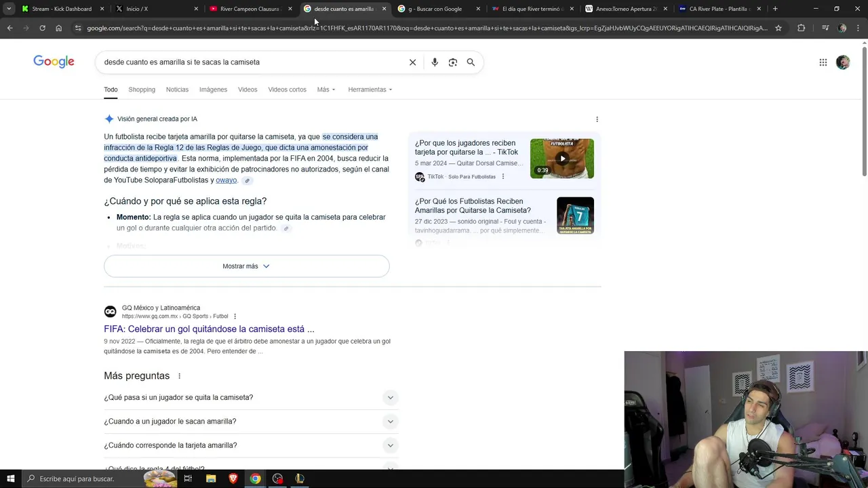Click the Google search text field
The width and height of the screenshot is (868, 488).
tap(251, 62)
